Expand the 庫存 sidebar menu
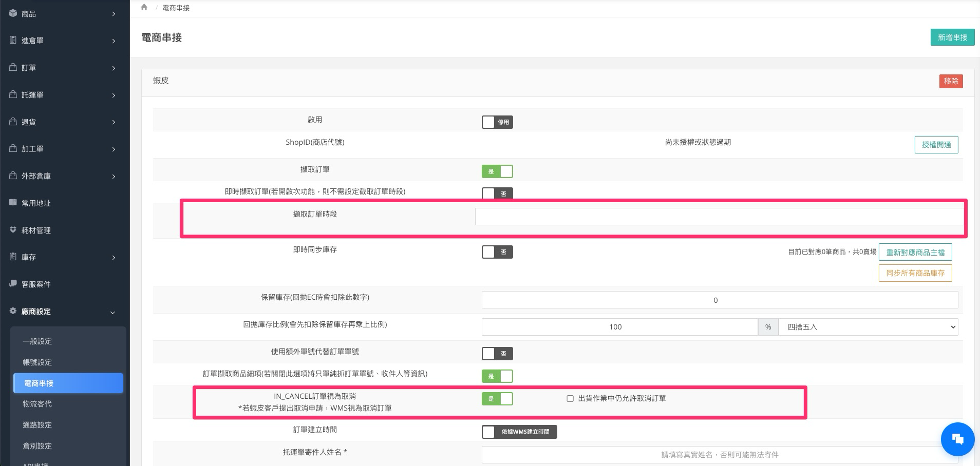 pyautogui.click(x=62, y=257)
